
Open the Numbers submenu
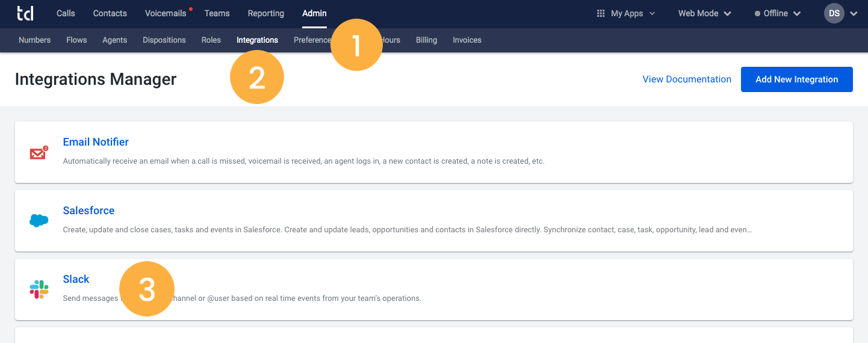pos(35,40)
